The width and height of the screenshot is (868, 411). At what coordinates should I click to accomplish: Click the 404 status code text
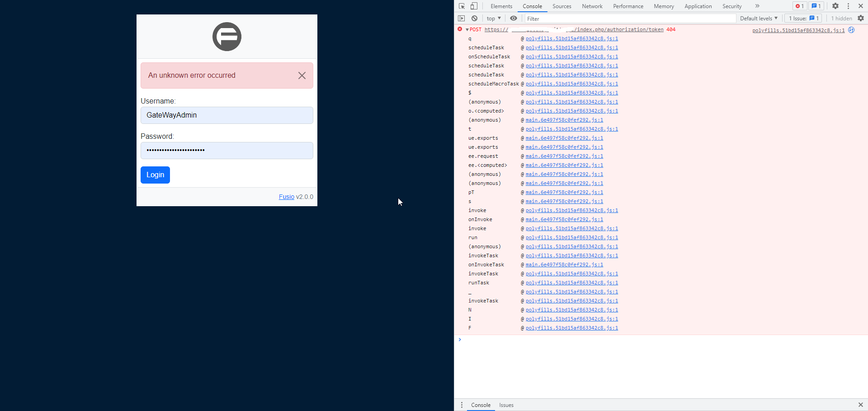[671, 29]
